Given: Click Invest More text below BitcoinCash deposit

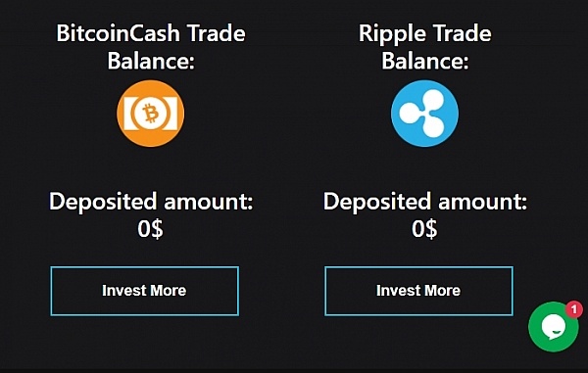Looking at the screenshot, I should pyautogui.click(x=144, y=291).
